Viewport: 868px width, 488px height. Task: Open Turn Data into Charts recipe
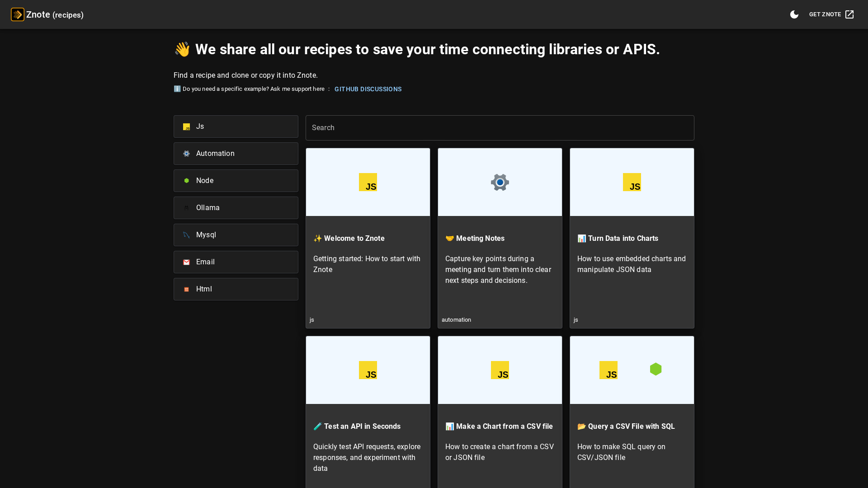click(x=623, y=239)
